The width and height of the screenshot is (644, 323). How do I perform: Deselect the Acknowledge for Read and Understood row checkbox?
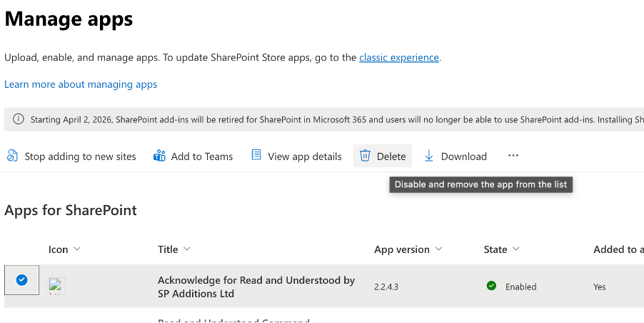coord(21,280)
